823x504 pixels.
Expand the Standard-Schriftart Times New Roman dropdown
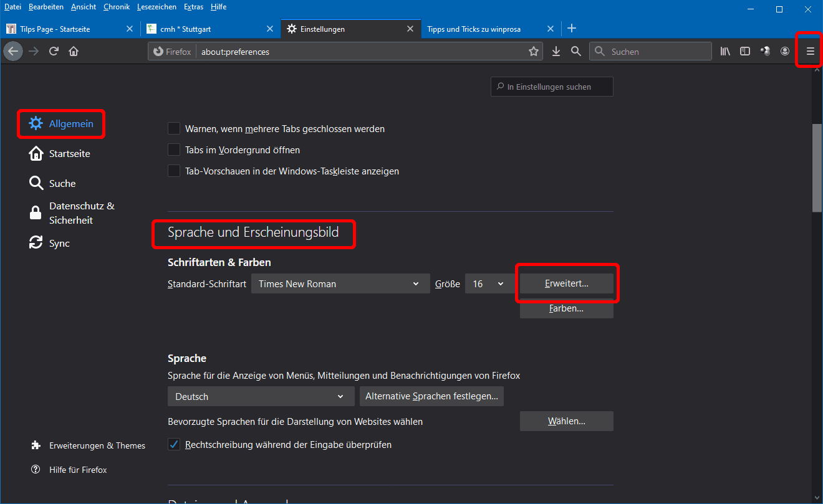coord(340,284)
